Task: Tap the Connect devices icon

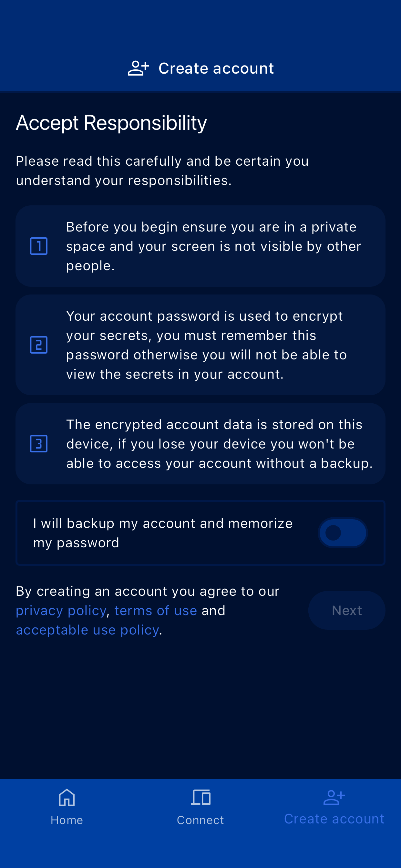Action: (200, 797)
